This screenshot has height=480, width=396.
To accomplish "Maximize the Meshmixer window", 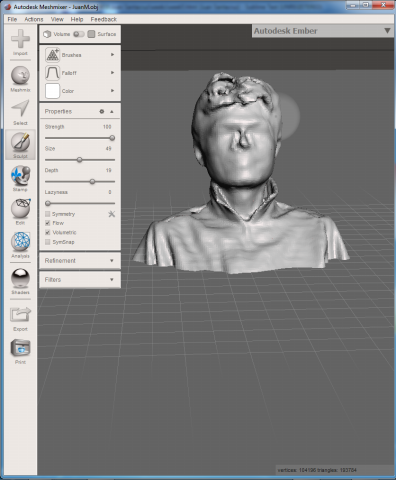I will pyautogui.click(x=366, y=5).
